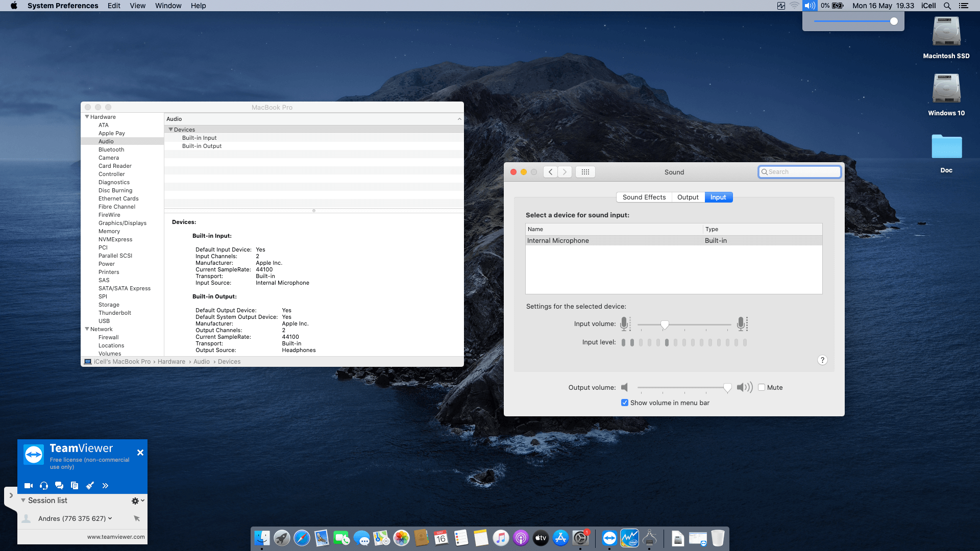Click the TeamViewer headset audio icon
This screenshot has width=980, height=551.
point(44,486)
